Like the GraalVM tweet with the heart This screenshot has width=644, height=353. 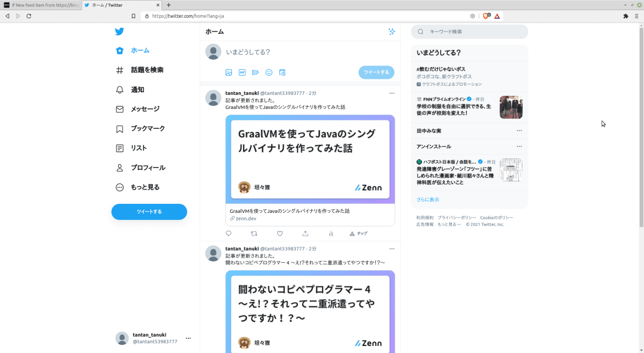click(x=280, y=233)
